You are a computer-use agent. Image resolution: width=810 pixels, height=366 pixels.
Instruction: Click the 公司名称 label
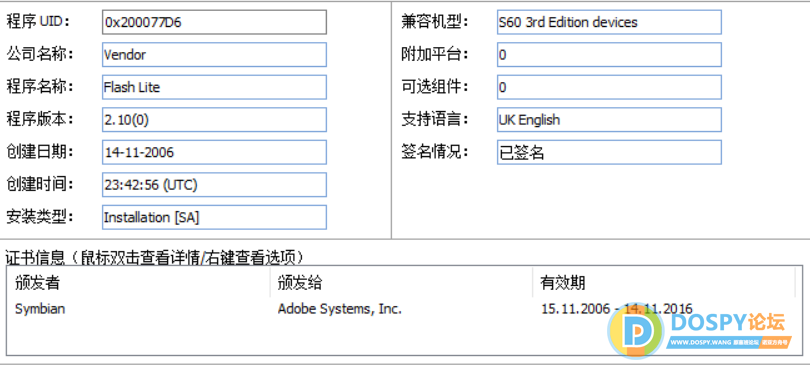pyautogui.click(x=39, y=54)
